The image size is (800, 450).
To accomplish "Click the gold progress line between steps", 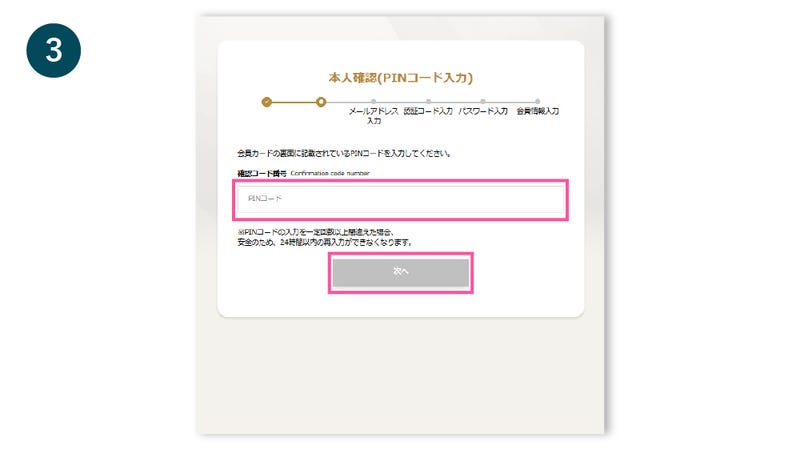I will (293, 102).
